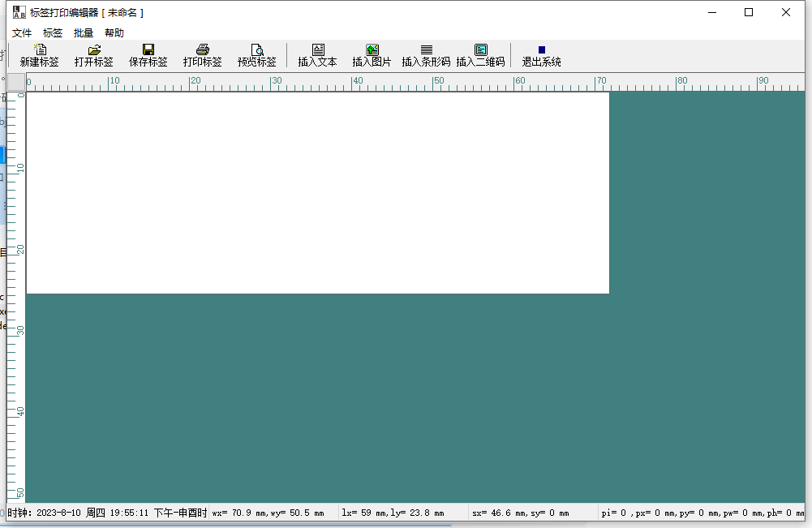Click the 新建标签 new label icon
812x528 pixels.
click(x=40, y=55)
